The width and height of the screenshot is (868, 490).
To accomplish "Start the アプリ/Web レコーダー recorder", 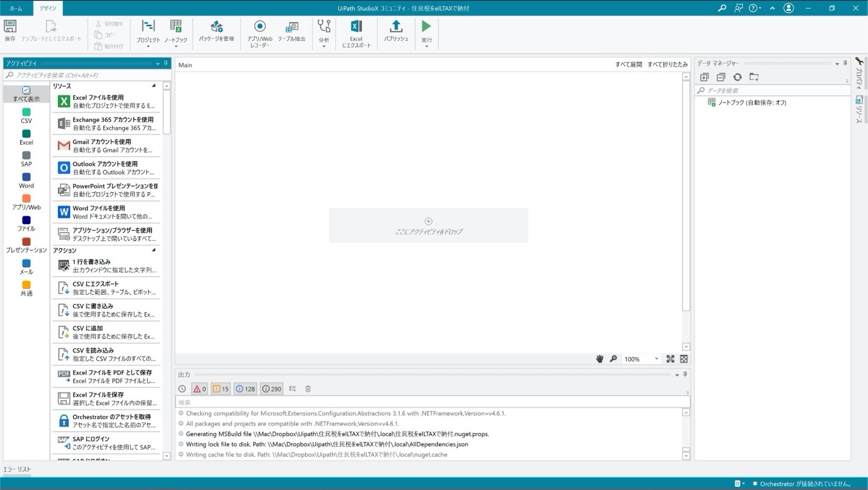I will 260,34.
